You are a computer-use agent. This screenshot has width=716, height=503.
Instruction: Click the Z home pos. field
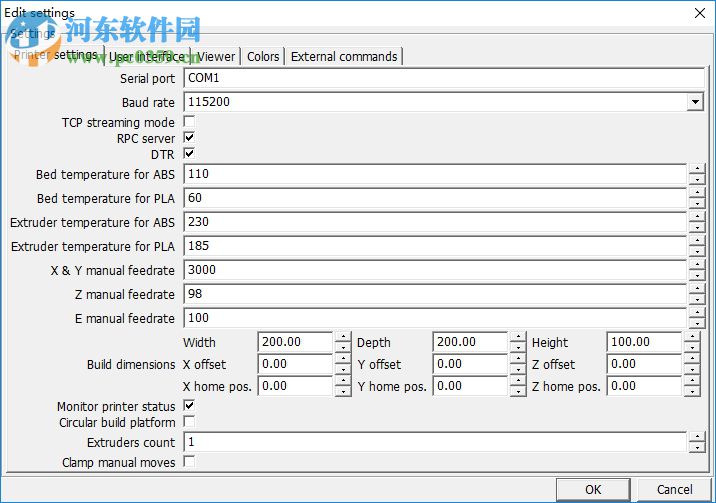[644, 386]
